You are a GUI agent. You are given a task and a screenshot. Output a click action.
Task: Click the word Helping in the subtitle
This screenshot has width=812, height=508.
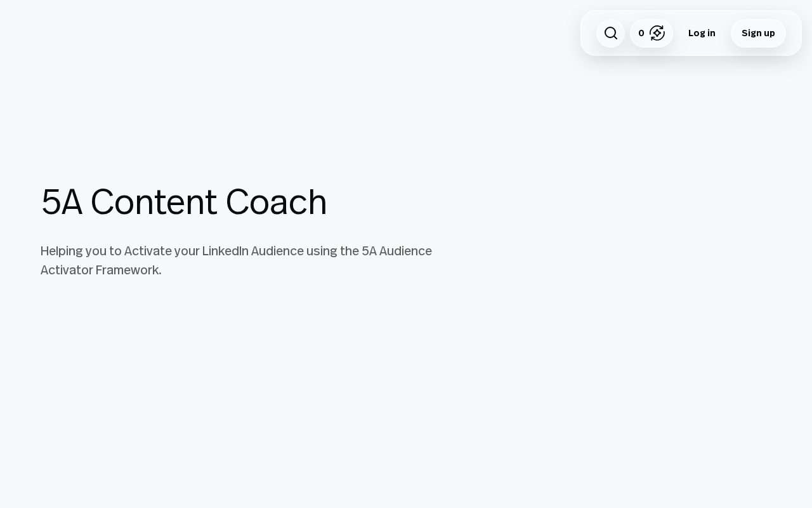[x=62, y=251]
